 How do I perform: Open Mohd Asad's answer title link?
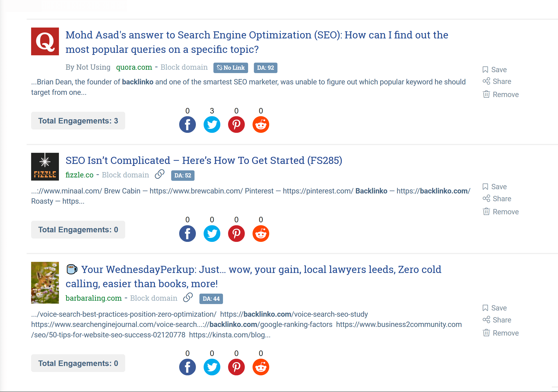[x=257, y=42]
